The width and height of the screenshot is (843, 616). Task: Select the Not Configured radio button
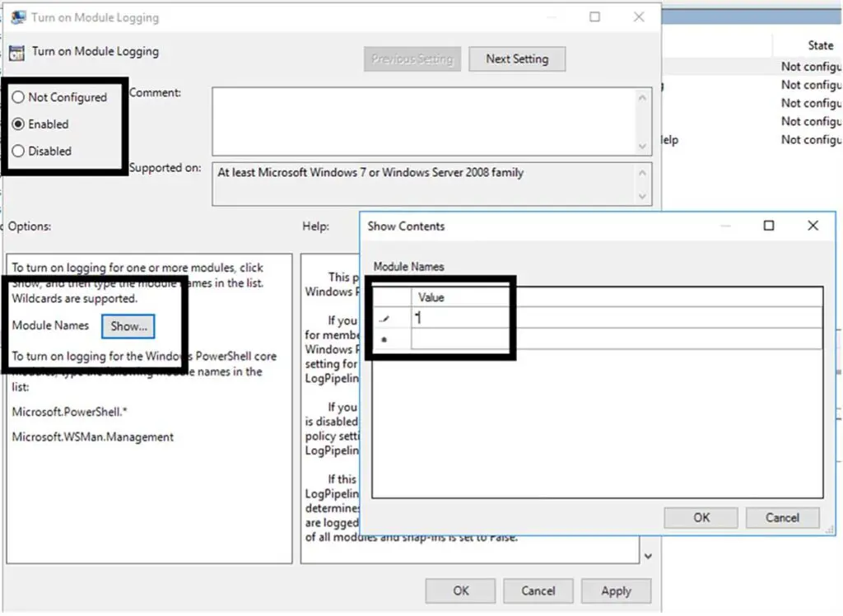[x=16, y=97]
